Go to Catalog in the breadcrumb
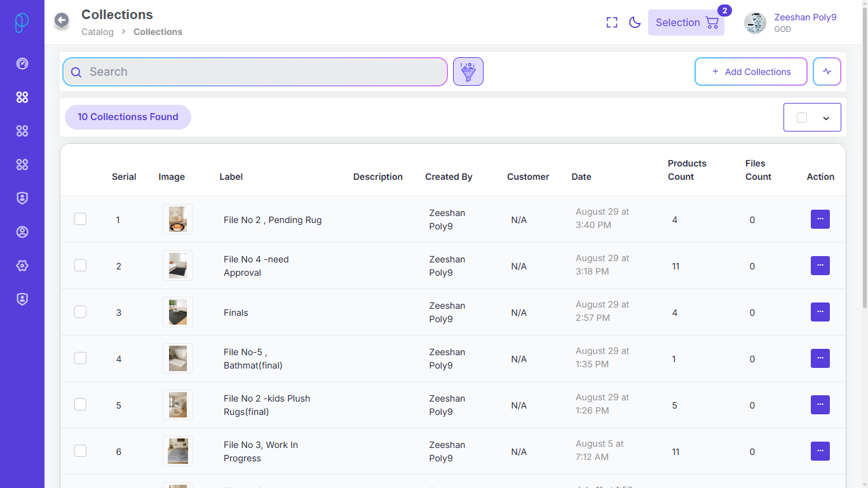The image size is (868, 488). pyautogui.click(x=97, y=32)
